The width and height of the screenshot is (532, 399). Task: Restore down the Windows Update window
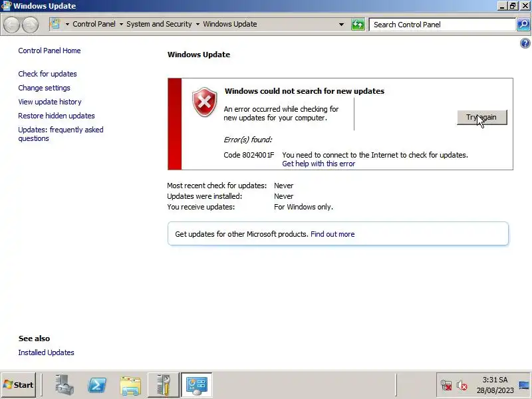tap(513, 6)
